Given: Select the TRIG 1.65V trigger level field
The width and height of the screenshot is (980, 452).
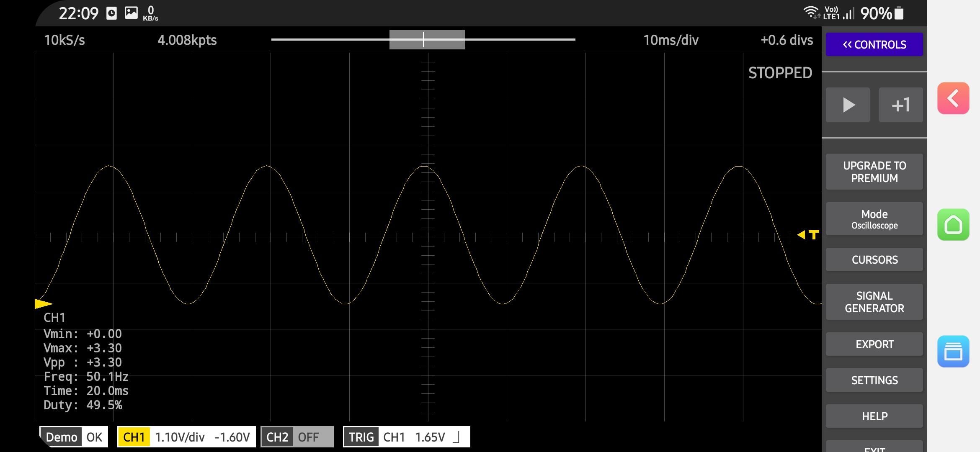Looking at the screenshot, I should coord(430,437).
